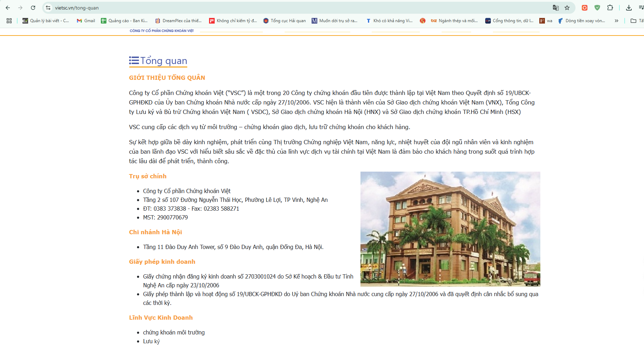Click 'GIỚI THIỆU TỔNG QUÂN' heading
This screenshot has height=345, width=644.
coord(167,78)
